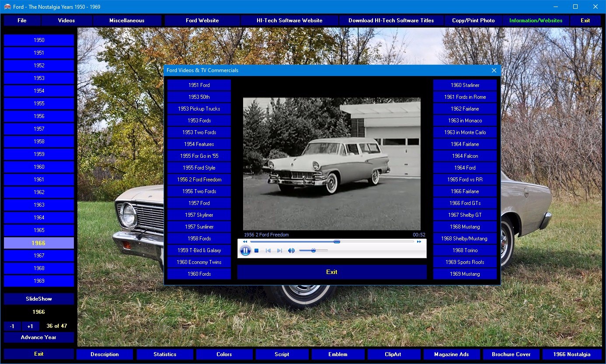Image resolution: width=606 pixels, height=364 pixels.
Task: Open Information/Websites menu
Action: pyautogui.click(x=536, y=21)
